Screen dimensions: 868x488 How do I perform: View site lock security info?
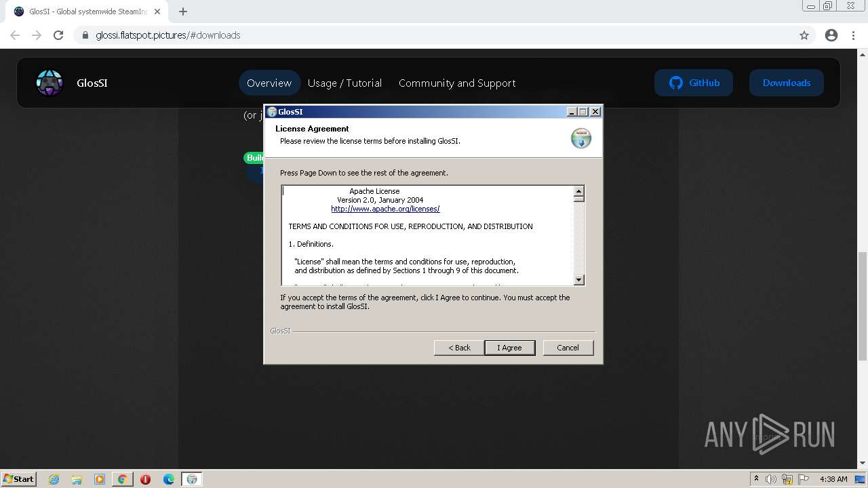[85, 35]
